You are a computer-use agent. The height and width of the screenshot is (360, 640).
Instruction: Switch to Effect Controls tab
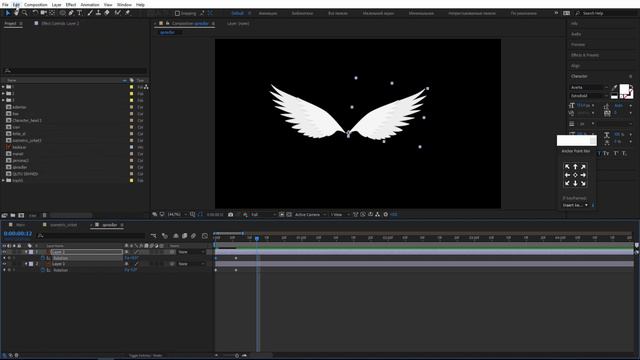(x=60, y=24)
